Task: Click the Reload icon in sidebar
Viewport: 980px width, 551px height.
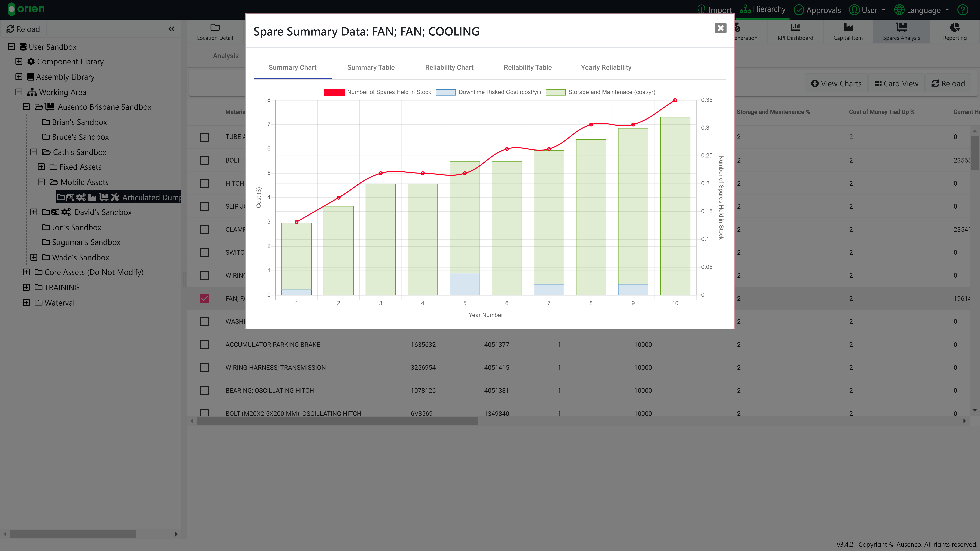Action: [x=10, y=29]
